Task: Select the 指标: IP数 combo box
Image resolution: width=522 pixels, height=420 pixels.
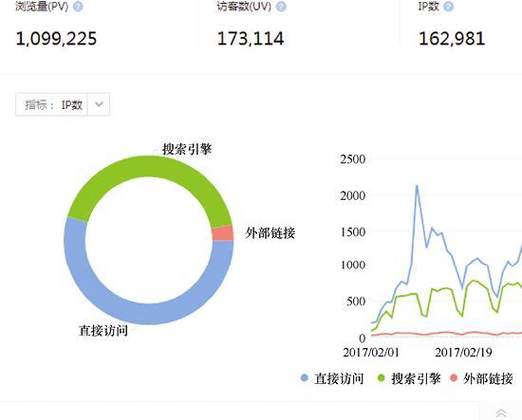Action: tap(63, 104)
